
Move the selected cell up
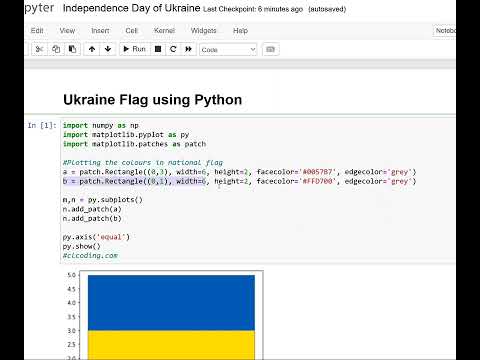[x=92, y=49]
